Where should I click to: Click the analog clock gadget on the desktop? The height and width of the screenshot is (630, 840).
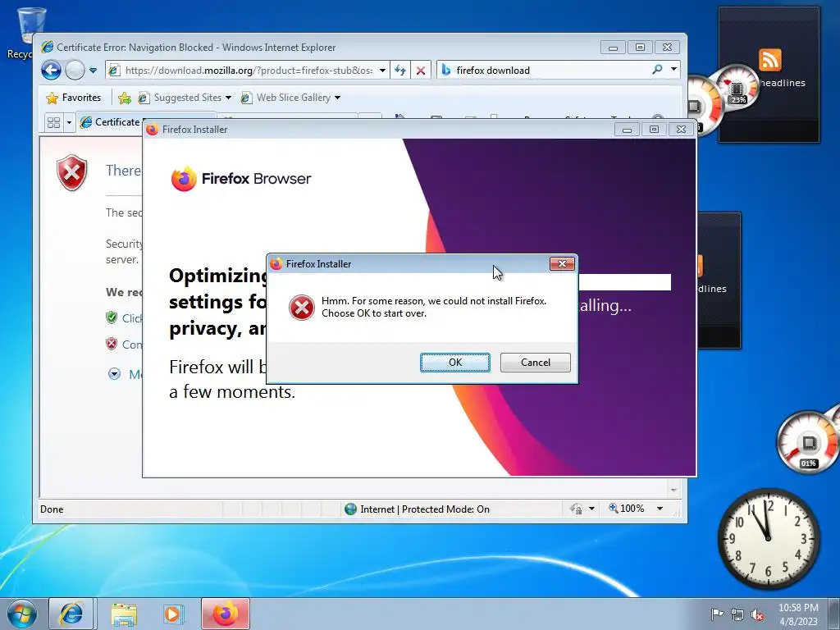[x=768, y=538]
